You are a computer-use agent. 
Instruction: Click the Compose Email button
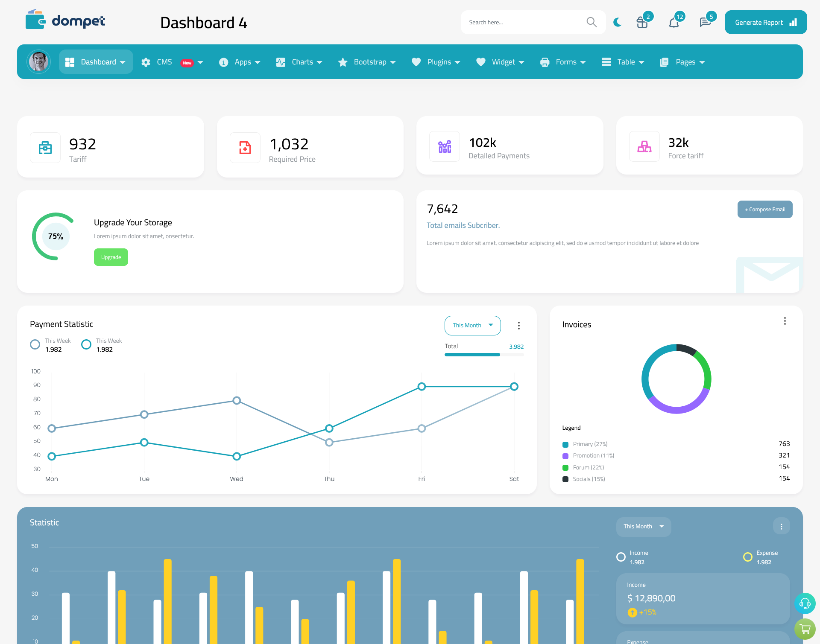[x=764, y=210]
